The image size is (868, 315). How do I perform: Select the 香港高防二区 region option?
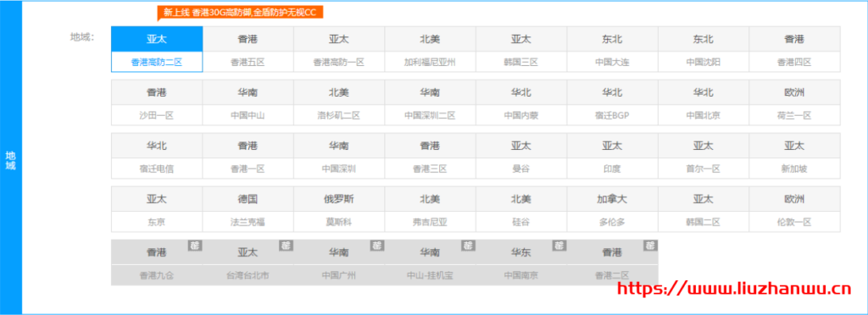click(x=157, y=49)
